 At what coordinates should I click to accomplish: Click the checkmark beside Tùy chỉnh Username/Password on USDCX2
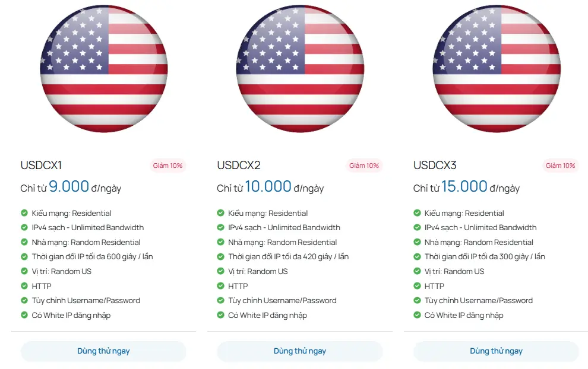pyautogui.click(x=220, y=300)
